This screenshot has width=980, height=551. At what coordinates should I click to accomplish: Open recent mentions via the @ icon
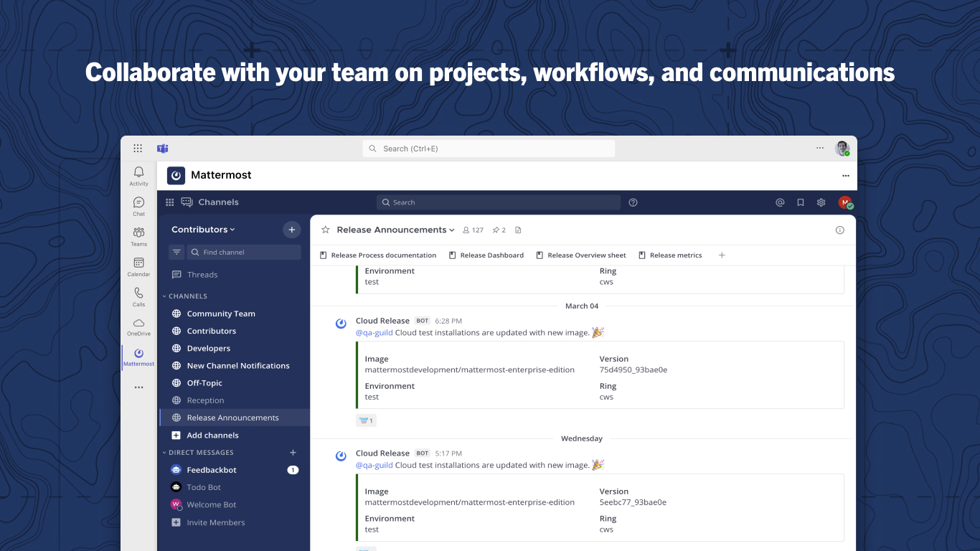tap(780, 202)
